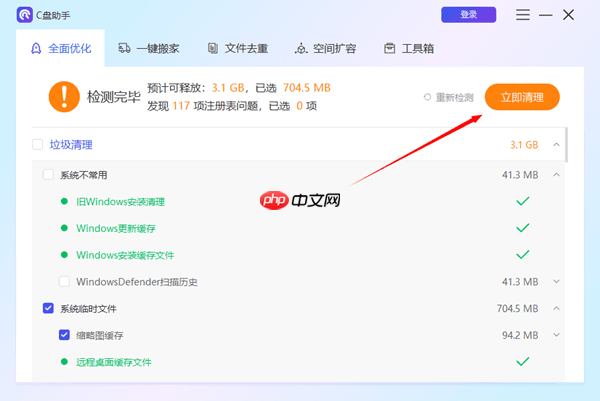
Task: Click checkmark next to Windows更新缓存
Action: coord(523,228)
